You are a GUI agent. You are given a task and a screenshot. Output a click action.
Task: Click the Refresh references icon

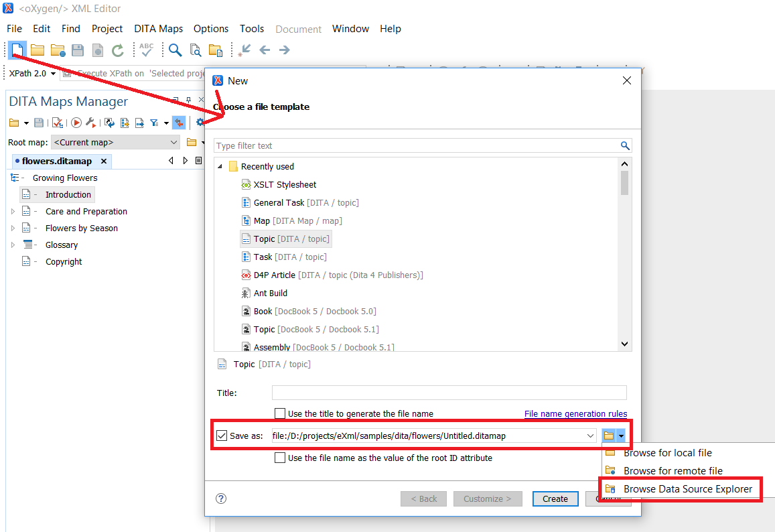click(x=110, y=123)
